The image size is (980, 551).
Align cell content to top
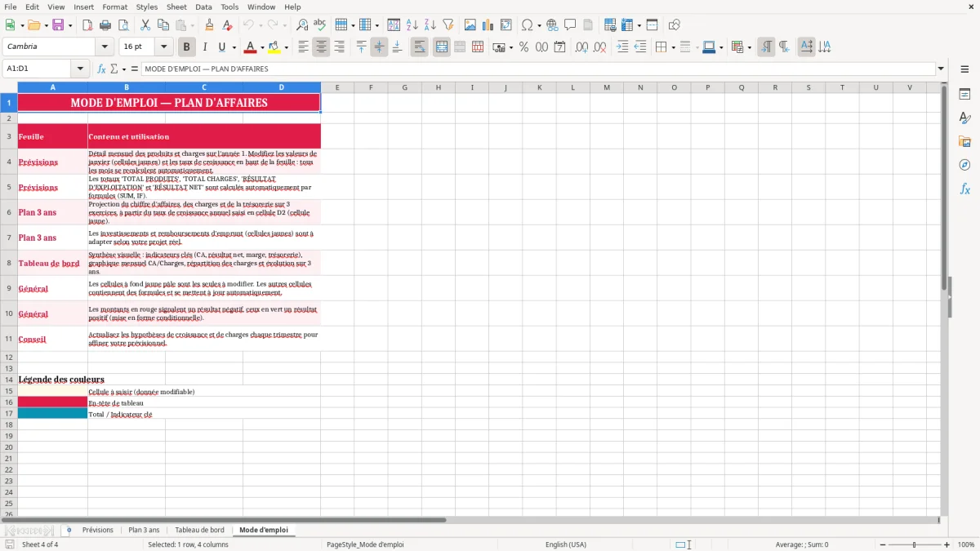[362, 47]
